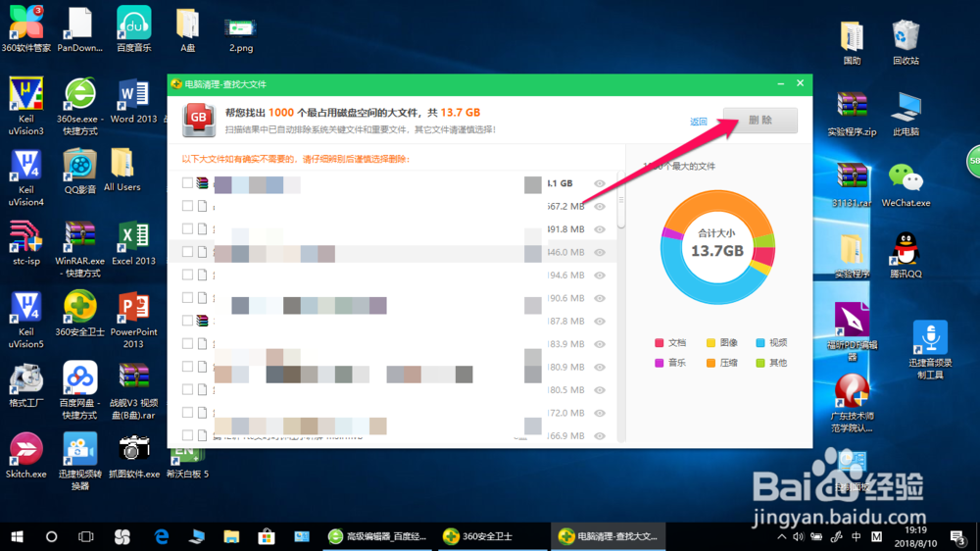Click eye icon of the 180.5 MB file
The width and height of the screenshot is (980, 551).
click(600, 390)
